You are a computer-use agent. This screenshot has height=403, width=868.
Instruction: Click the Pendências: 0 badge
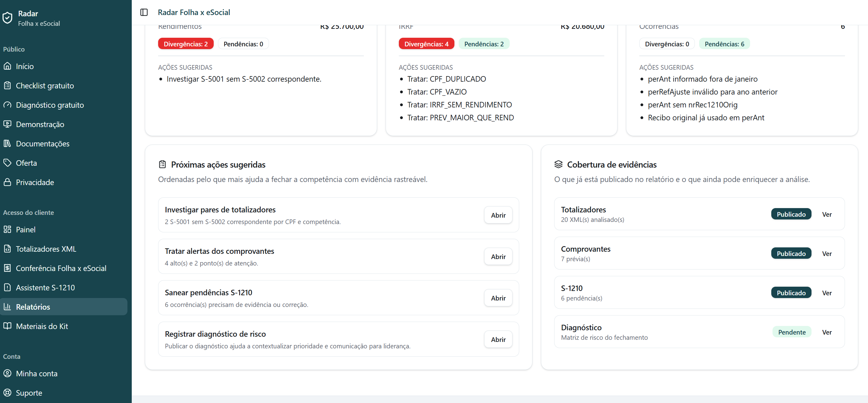point(243,44)
